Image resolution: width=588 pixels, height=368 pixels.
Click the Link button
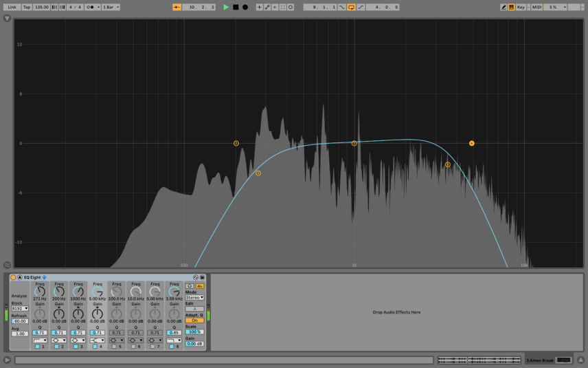click(x=12, y=7)
